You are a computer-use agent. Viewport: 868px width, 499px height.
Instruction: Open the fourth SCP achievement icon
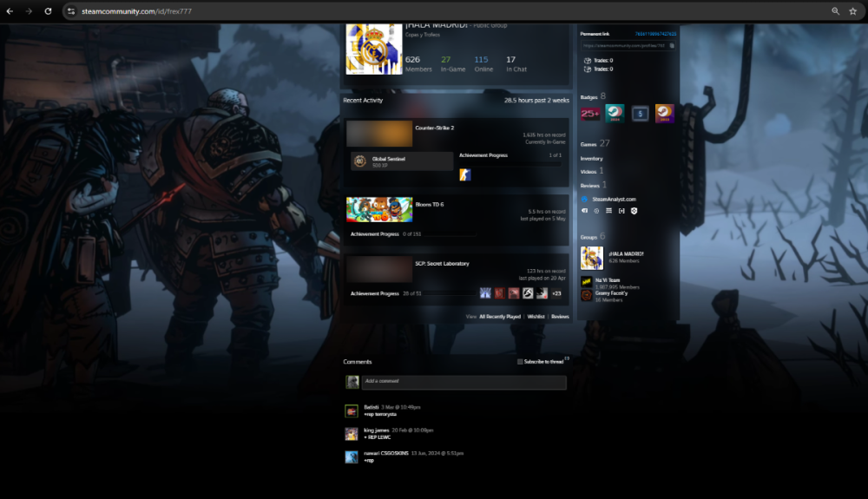pyautogui.click(x=528, y=293)
